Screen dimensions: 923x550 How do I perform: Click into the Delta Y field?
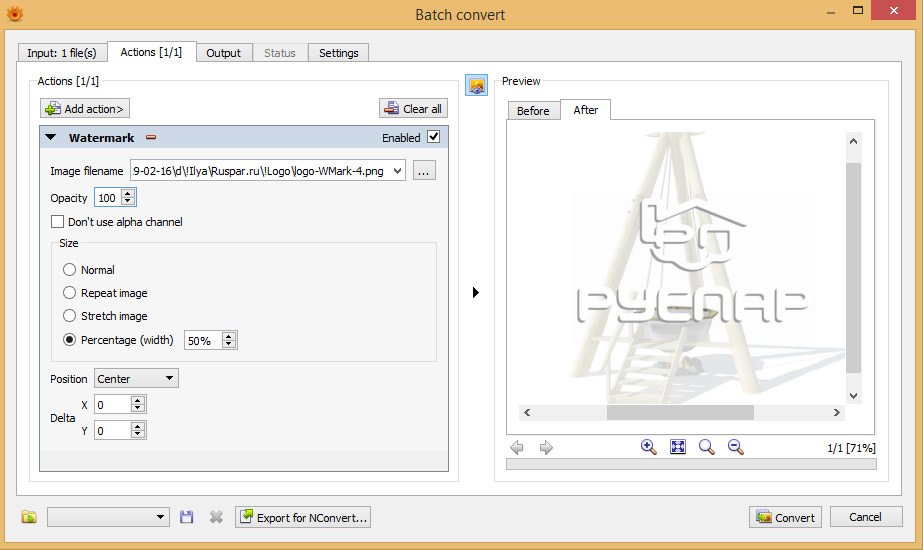[112, 430]
